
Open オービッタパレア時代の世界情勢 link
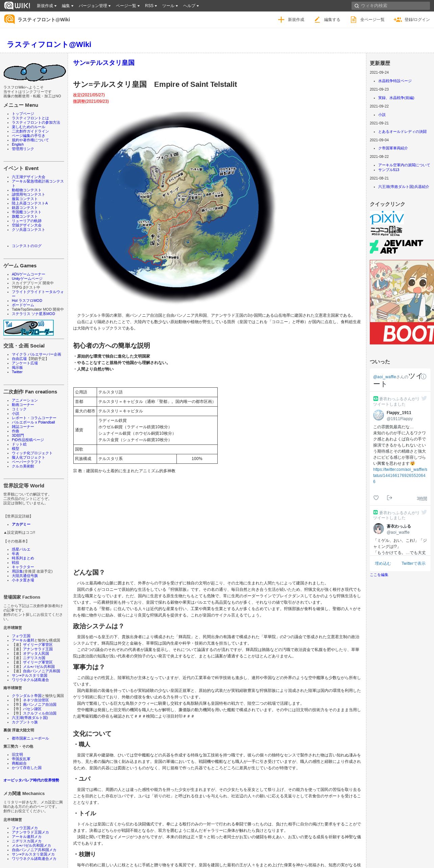(x=31, y=780)
